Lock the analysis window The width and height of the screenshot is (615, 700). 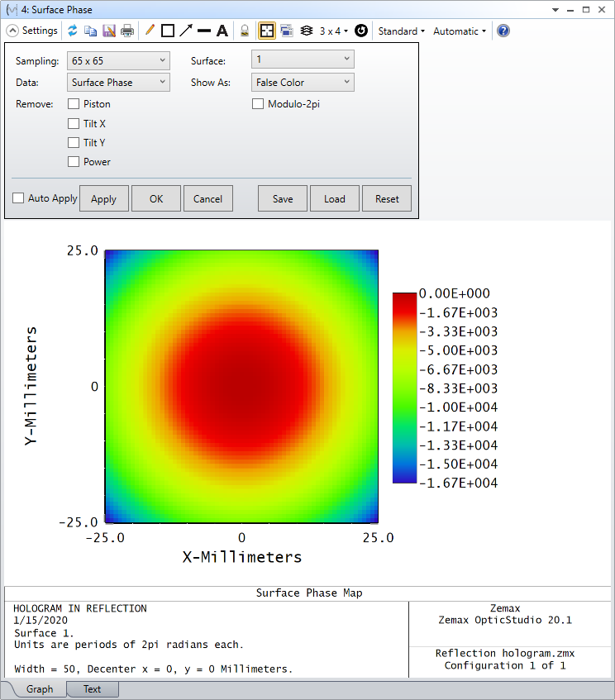click(x=244, y=31)
